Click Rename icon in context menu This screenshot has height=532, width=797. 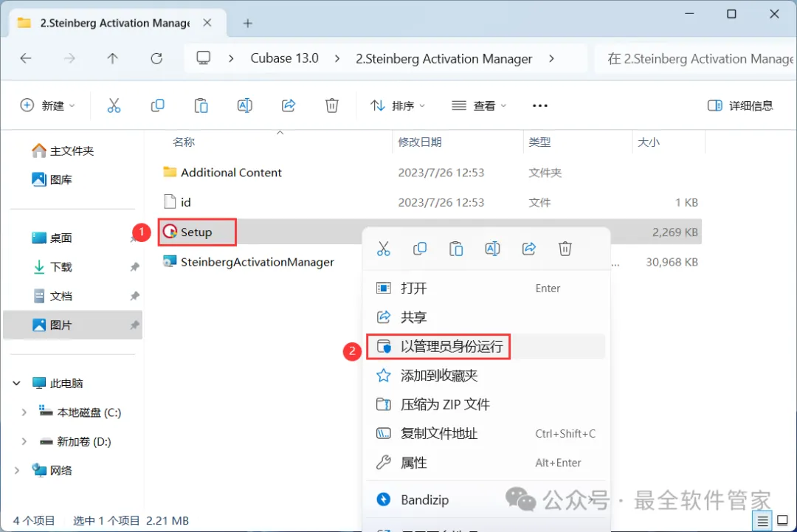click(x=492, y=249)
